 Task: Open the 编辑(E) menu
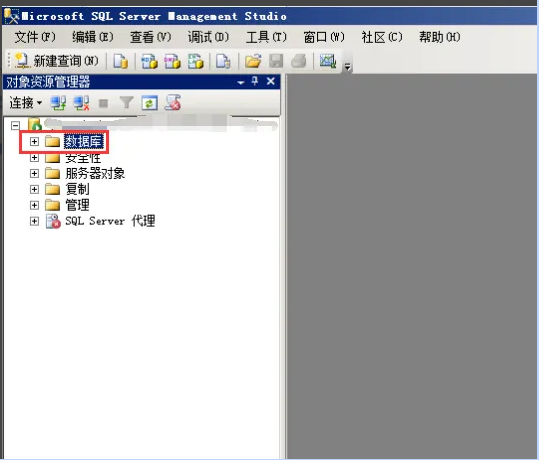click(92, 37)
